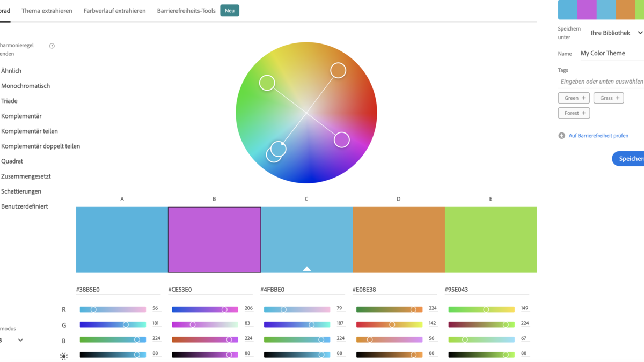This screenshot has height=362, width=644.
Task: Add the Grass tag with plus
Action: (x=618, y=98)
